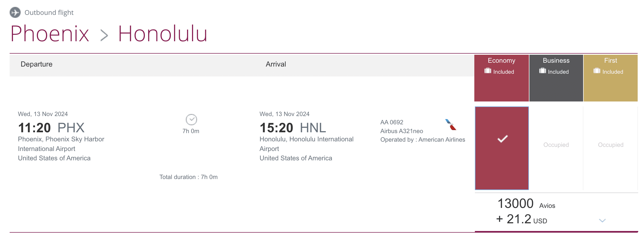
Task: Click the Economy baggage included suitcase icon
Action: pos(488,71)
